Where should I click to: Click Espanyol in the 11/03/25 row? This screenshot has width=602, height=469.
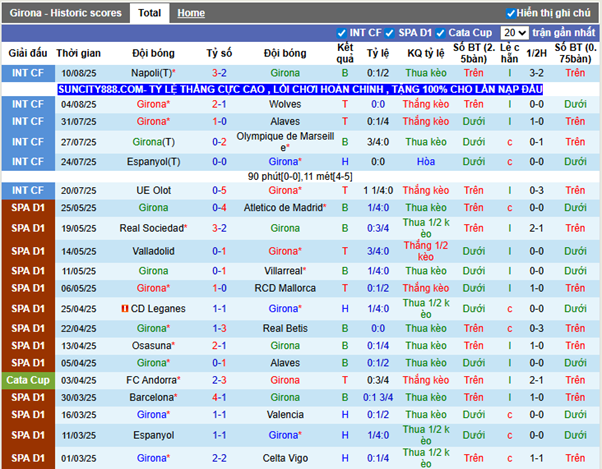coord(153,435)
